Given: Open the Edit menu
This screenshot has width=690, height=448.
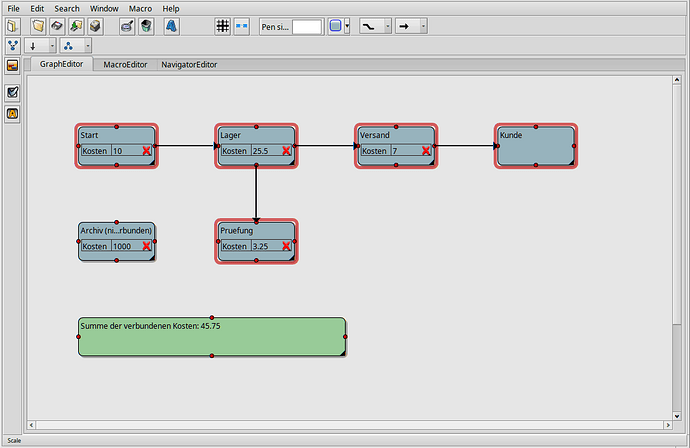Looking at the screenshot, I should (x=37, y=8).
